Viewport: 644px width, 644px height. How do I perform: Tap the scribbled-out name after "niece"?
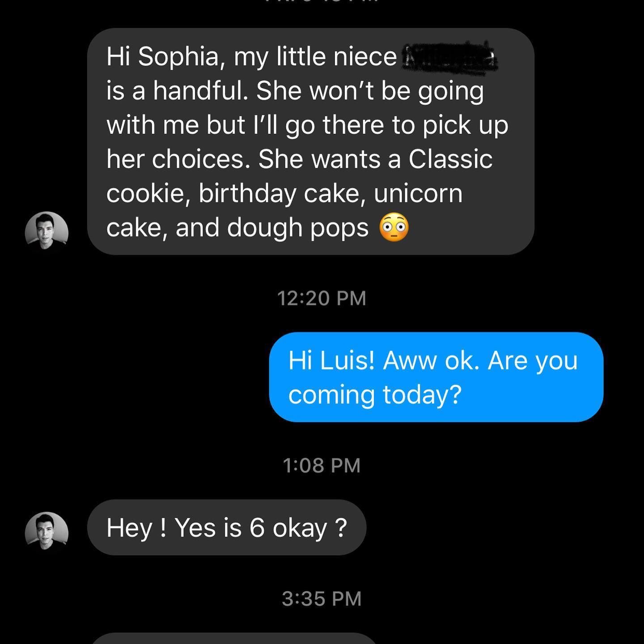click(450, 58)
